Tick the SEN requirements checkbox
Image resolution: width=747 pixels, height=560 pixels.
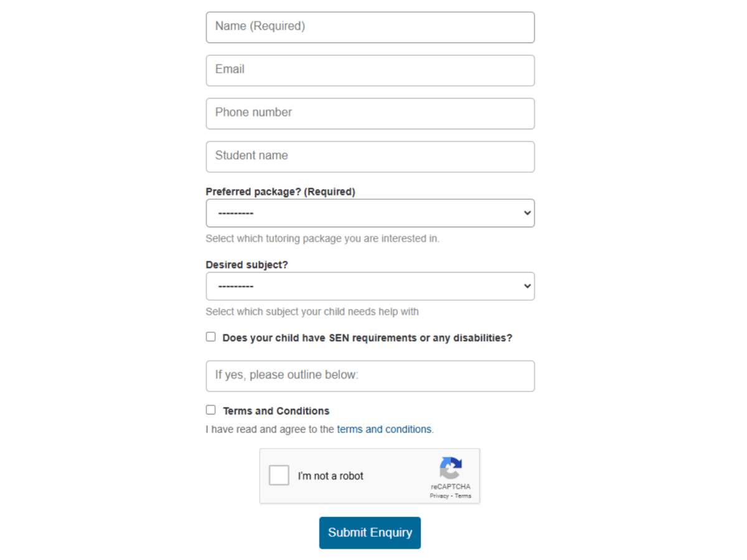(211, 337)
